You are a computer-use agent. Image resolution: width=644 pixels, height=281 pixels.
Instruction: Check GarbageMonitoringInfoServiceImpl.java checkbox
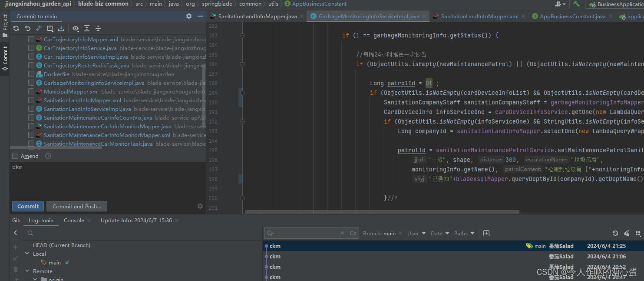31,83
